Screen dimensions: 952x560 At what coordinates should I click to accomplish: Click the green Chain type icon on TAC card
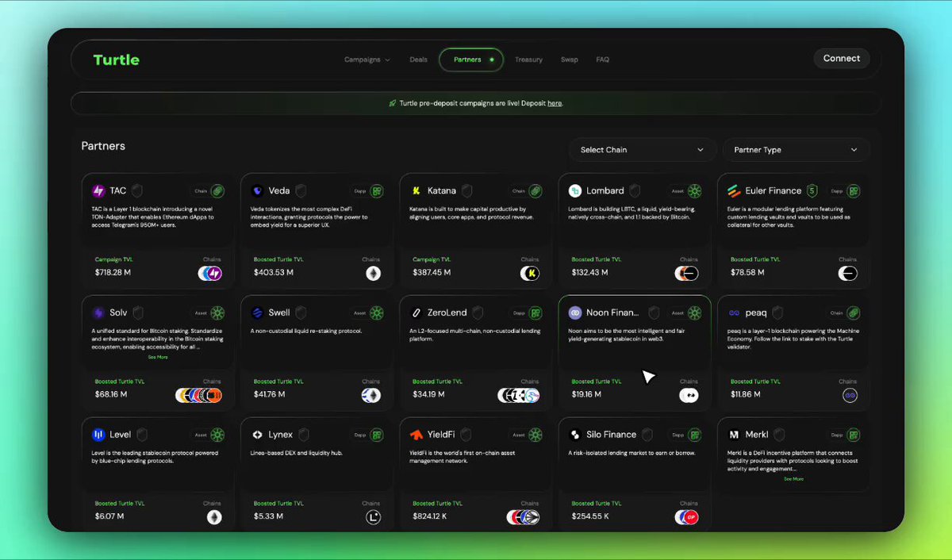[x=217, y=191]
